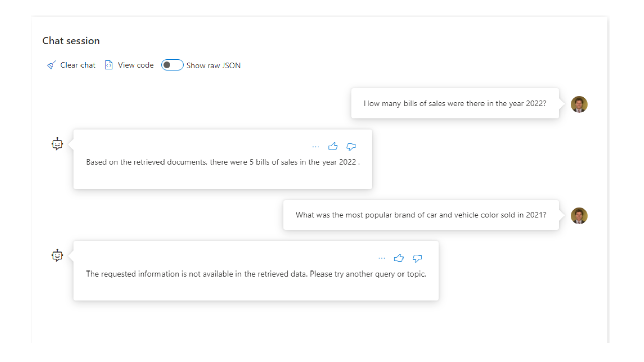Click the bot avatar beside the first answer
The width and height of the screenshot is (644, 362).
click(58, 144)
